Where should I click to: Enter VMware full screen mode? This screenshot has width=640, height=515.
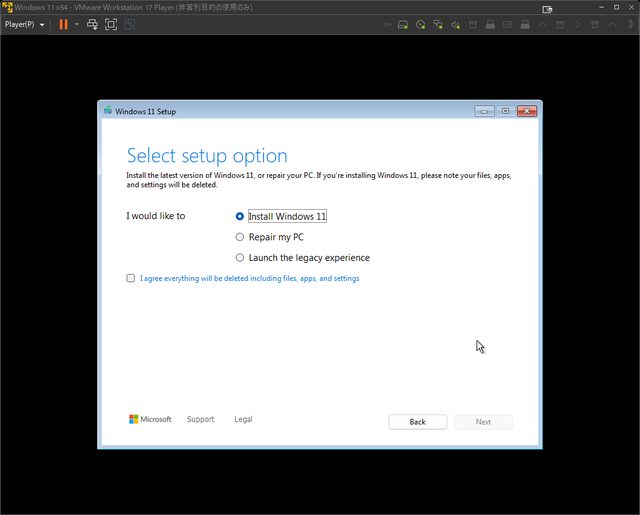click(111, 24)
